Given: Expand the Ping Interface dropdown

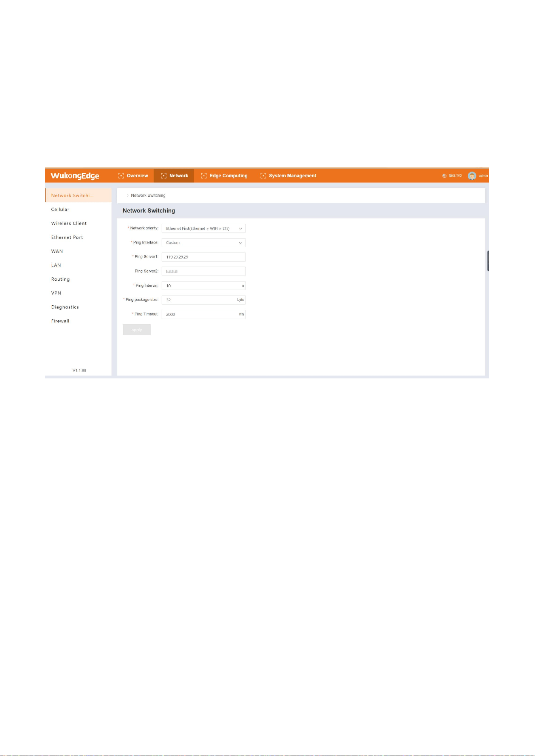Looking at the screenshot, I should pos(204,243).
